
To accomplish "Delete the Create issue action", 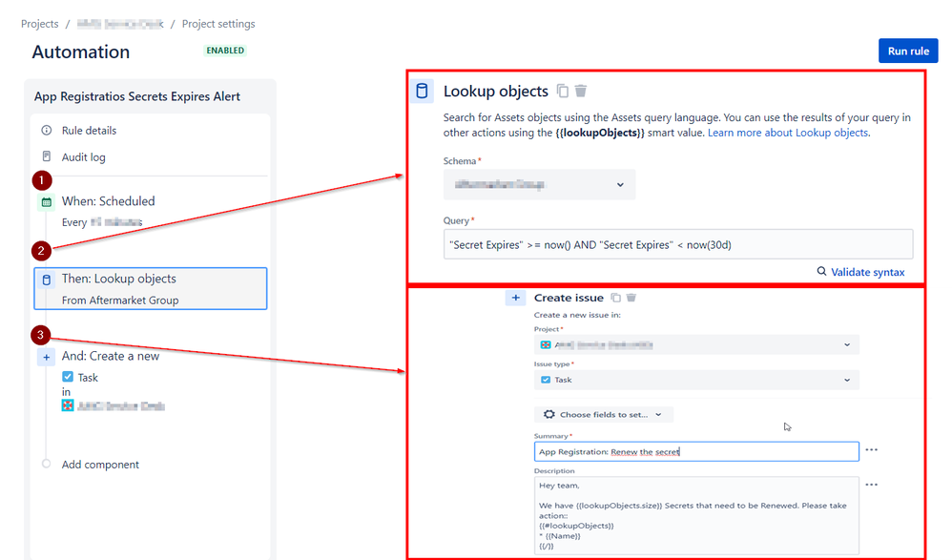I will pos(631,298).
